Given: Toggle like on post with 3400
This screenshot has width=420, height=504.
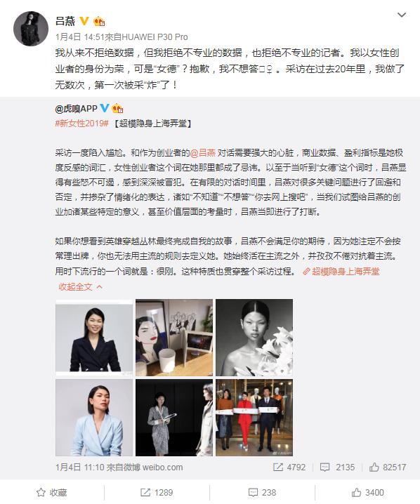Looking at the screenshot, I should pyautogui.click(x=367, y=493).
